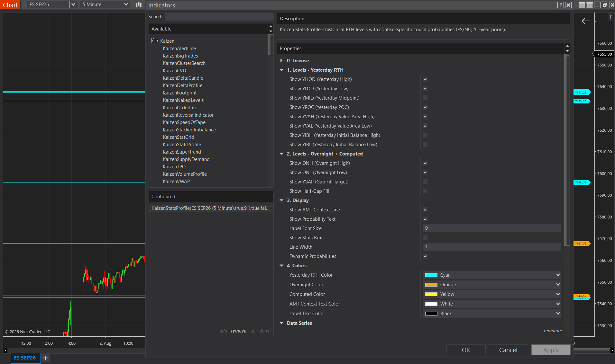Click the plus icon to add chart tab
This screenshot has width=615, height=364.
tap(45, 358)
